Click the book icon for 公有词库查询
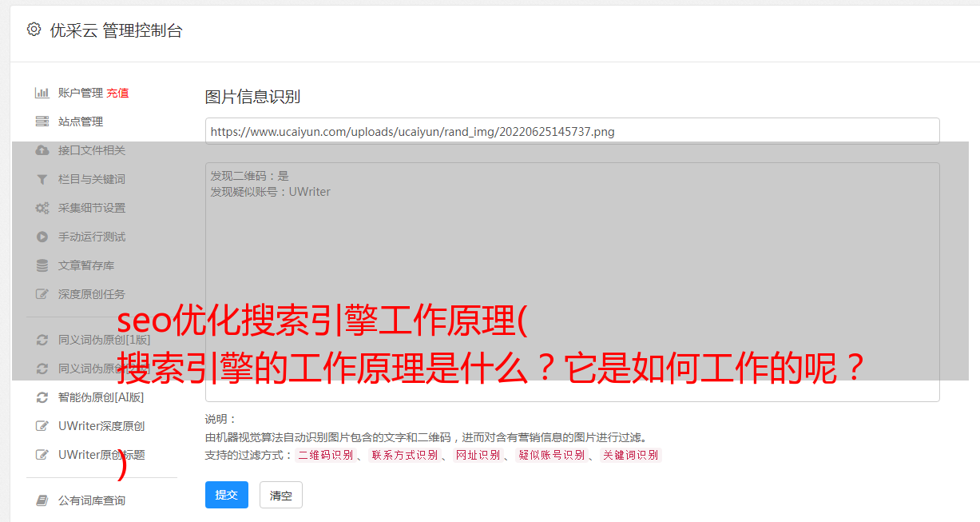Viewport: 980px width, 522px height. 42,500
